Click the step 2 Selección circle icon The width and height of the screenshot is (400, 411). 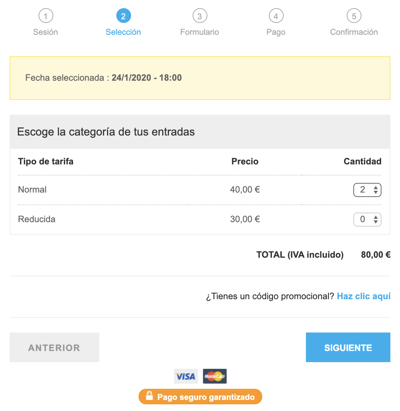[123, 16]
